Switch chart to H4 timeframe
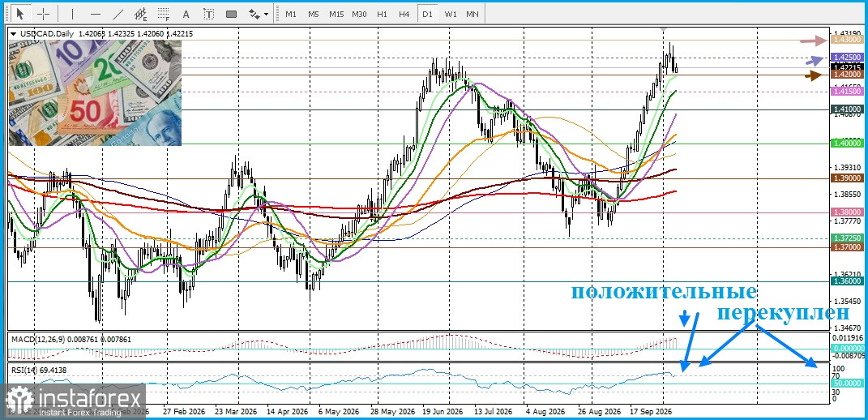Viewport: 868px width, 420px height. pyautogui.click(x=404, y=14)
